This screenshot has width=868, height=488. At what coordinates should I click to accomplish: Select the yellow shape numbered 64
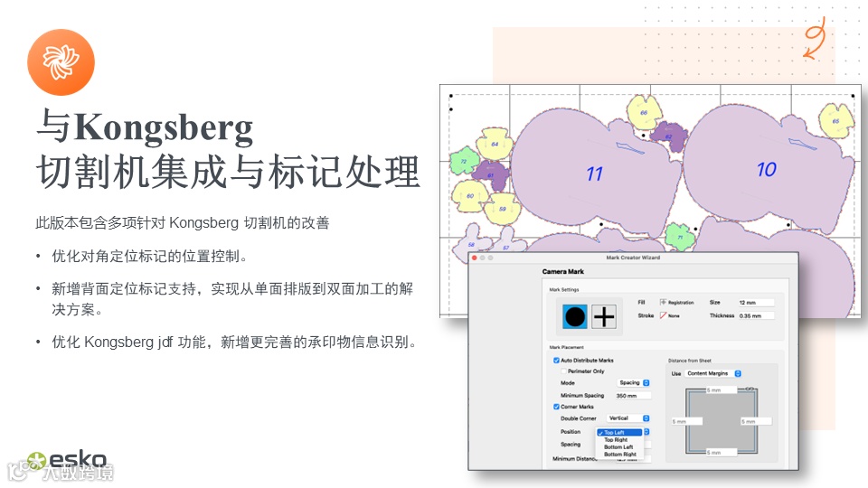click(x=495, y=144)
